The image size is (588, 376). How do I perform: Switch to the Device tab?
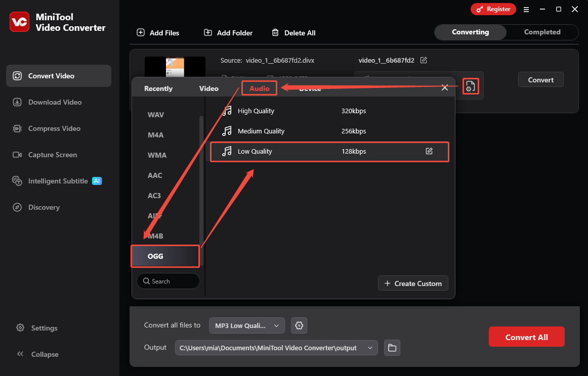click(x=309, y=88)
